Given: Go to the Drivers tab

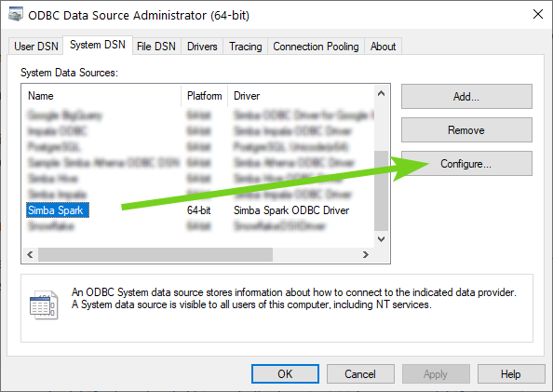Looking at the screenshot, I should pyautogui.click(x=202, y=47).
